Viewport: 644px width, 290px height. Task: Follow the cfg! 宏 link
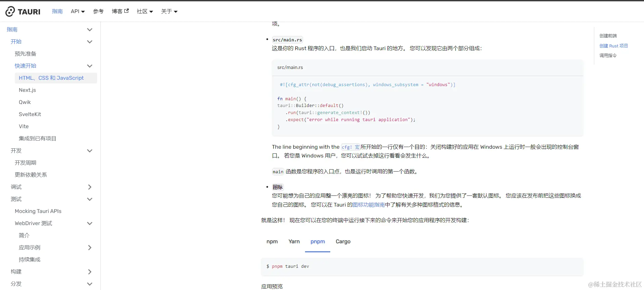[x=351, y=147]
